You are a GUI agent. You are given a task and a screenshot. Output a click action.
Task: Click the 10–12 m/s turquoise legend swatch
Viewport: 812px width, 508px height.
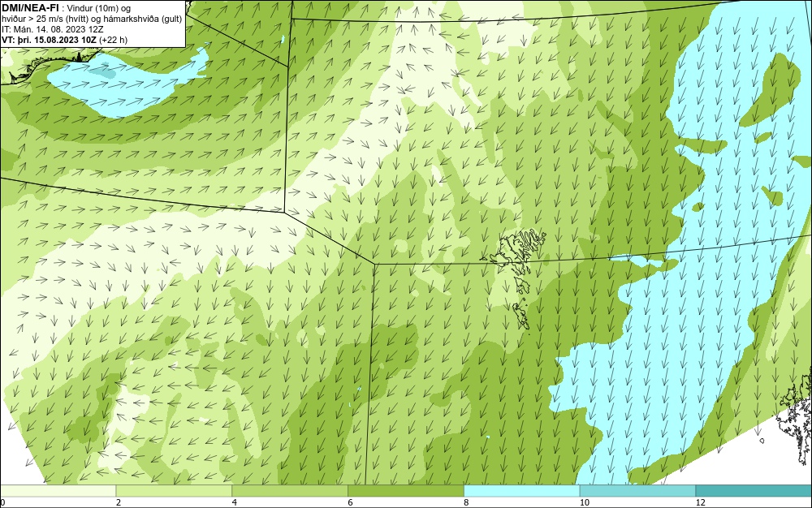point(638,491)
